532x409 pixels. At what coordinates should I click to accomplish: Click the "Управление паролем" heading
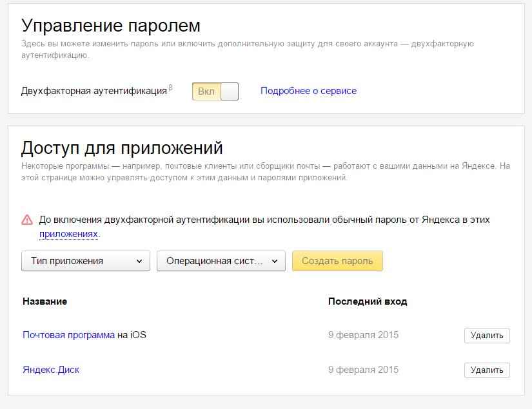[x=111, y=26]
